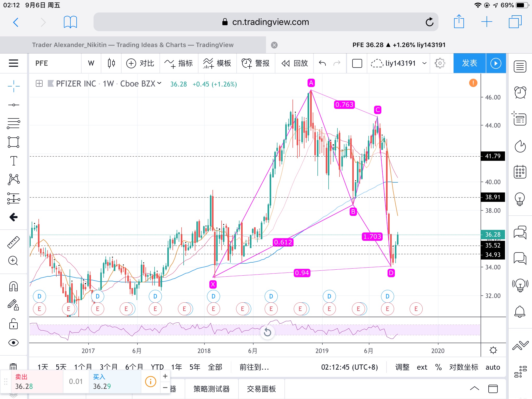
Task: Select the XABCD pattern tool
Action: click(x=14, y=179)
